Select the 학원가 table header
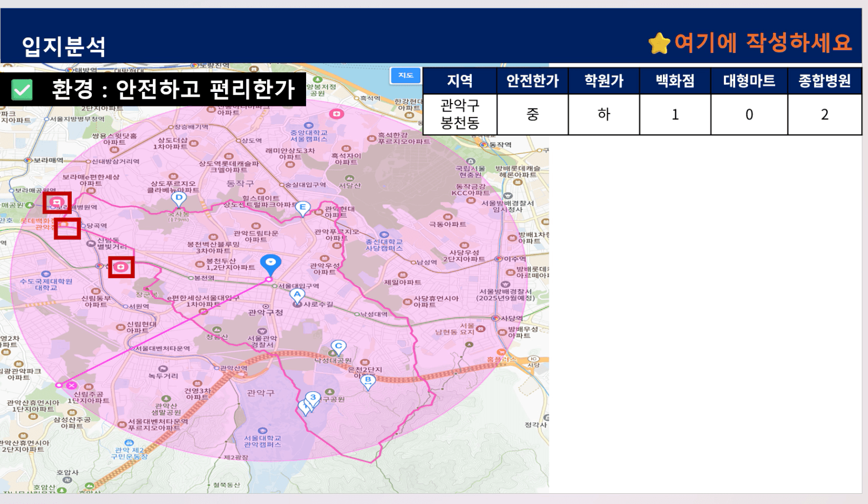 [604, 81]
